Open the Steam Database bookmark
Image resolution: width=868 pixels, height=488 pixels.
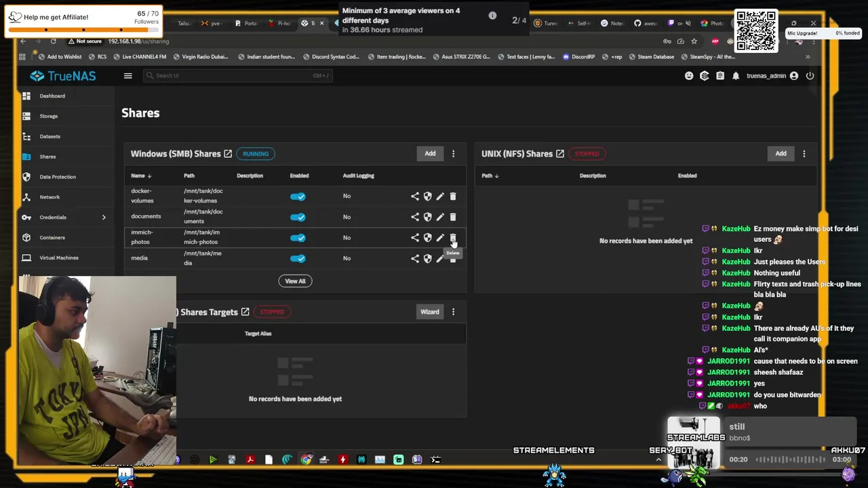coord(651,57)
